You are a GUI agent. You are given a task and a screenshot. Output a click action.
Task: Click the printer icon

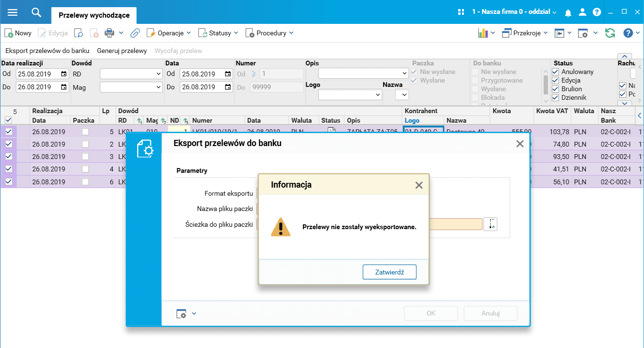point(109,33)
